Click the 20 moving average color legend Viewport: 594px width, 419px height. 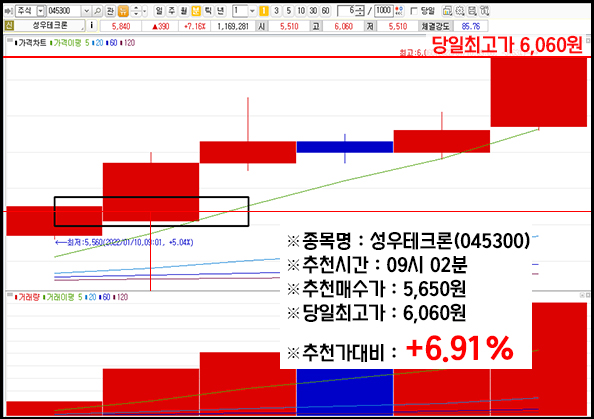point(98,43)
